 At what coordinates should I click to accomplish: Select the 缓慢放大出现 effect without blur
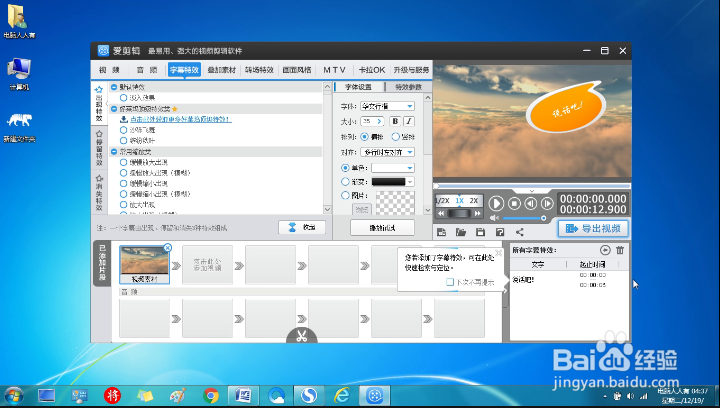point(124,162)
